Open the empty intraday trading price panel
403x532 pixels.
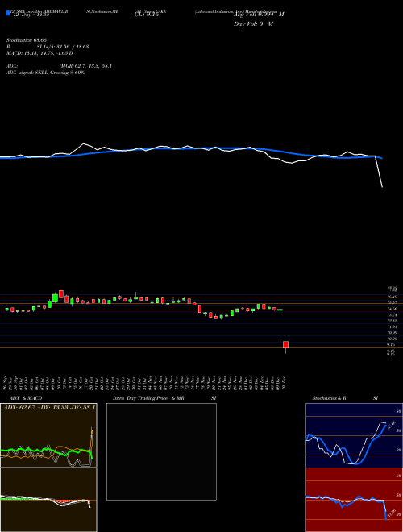(161, 451)
